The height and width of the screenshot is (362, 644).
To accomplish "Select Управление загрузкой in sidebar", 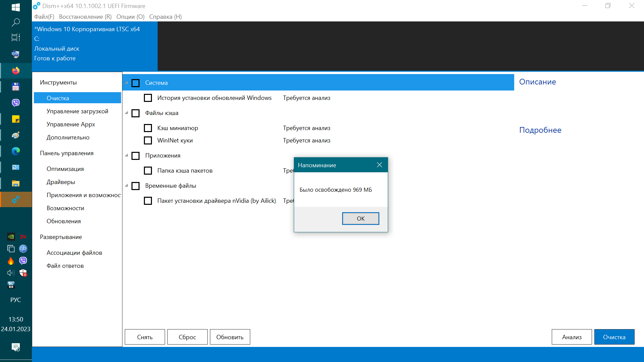I will coord(77,111).
